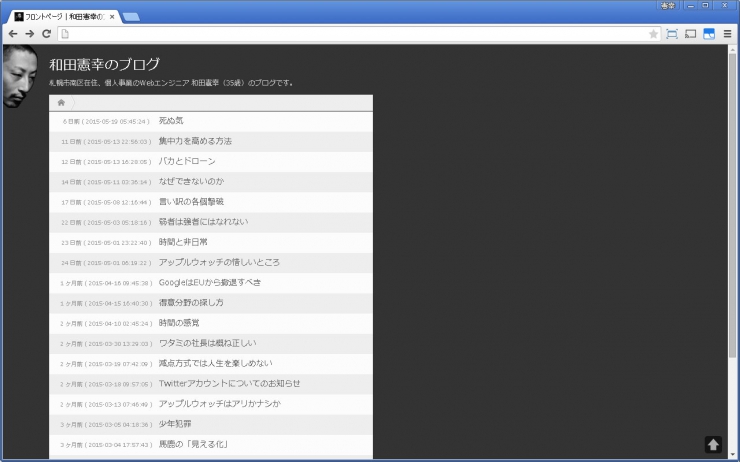Open a new tab next to フロントページ
Image resolution: width=740 pixels, height=462 pixels.
point(131,17)
